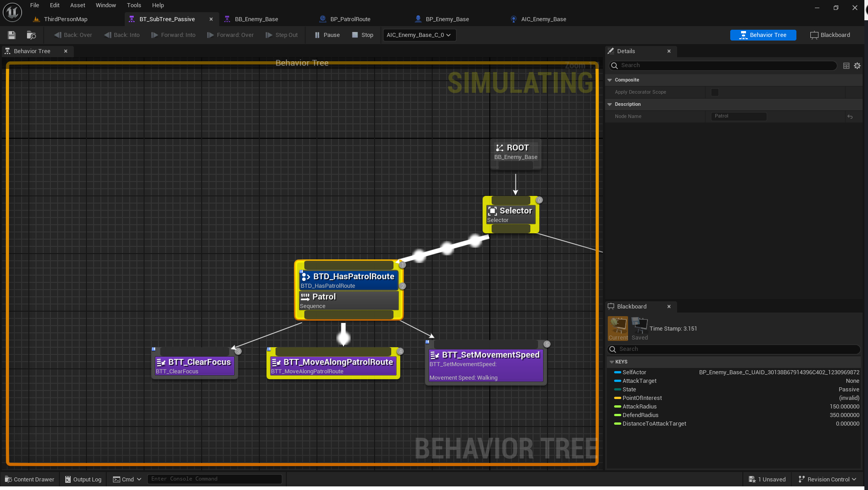This screenshot has width=868, height=490.
Task: Select Current blackboard values view
Action: pyautogui.click(x=618, y=329)
